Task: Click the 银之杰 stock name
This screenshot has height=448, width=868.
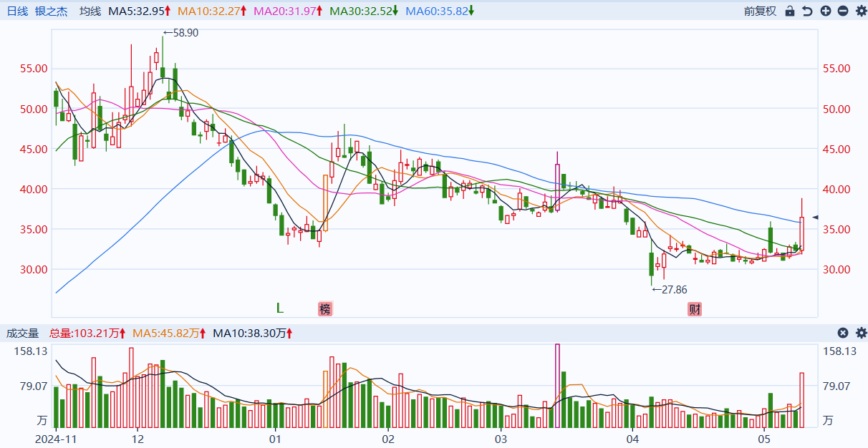Action: [x=51, y=11]
